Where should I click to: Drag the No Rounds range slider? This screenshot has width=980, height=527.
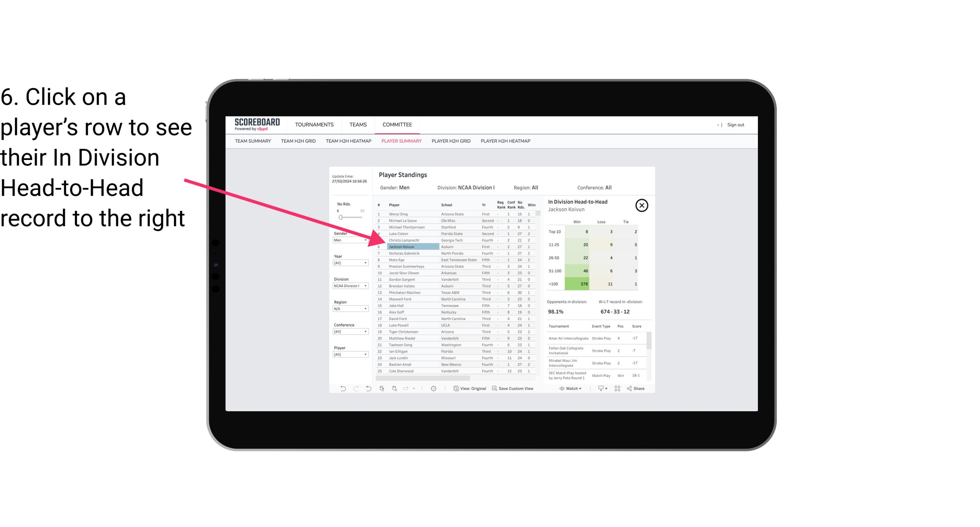pos(340,218)
